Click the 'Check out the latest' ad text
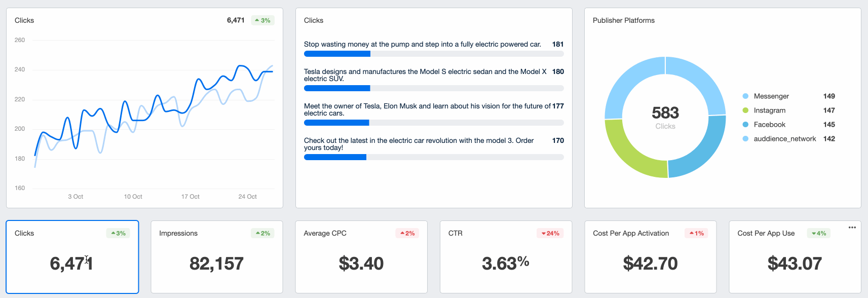The image size is (868, 298). (x=419, y=144)
